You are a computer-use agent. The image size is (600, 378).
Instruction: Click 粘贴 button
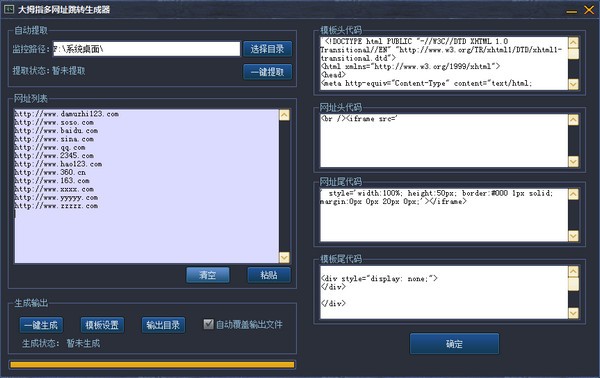point(269,275)
